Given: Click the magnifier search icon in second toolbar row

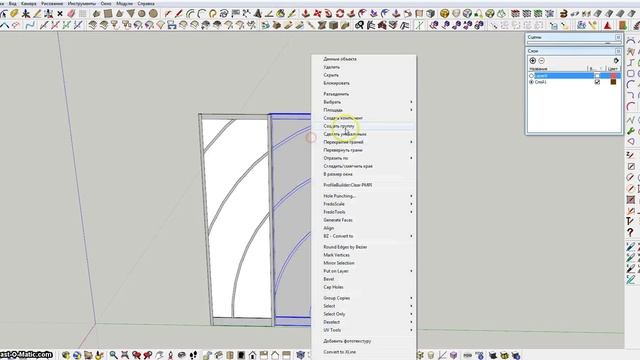Looking at the screenshot, I should pos(359,25).
